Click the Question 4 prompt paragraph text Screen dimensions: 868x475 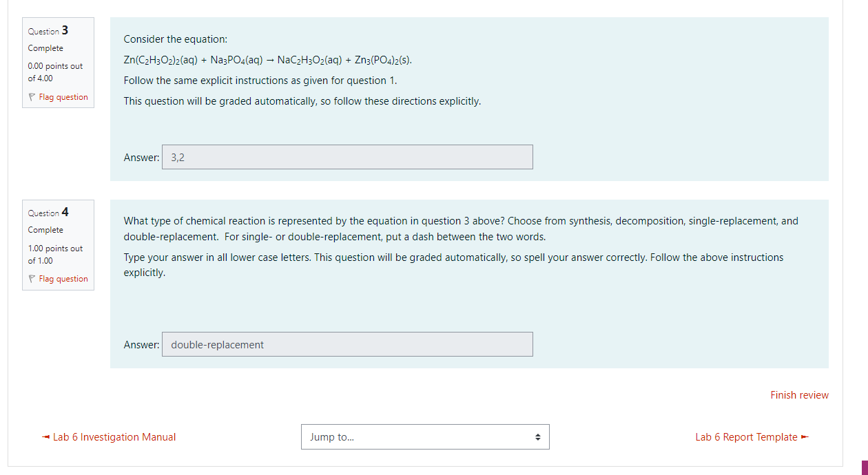coord(461,229)
